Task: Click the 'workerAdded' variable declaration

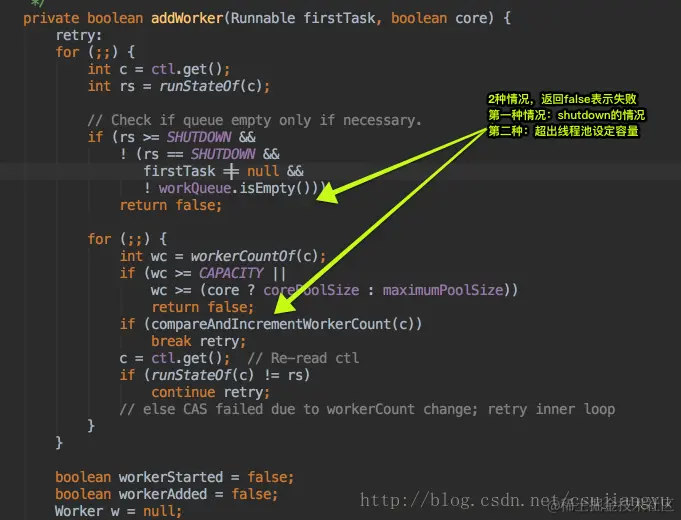Action: coord(166,494)
